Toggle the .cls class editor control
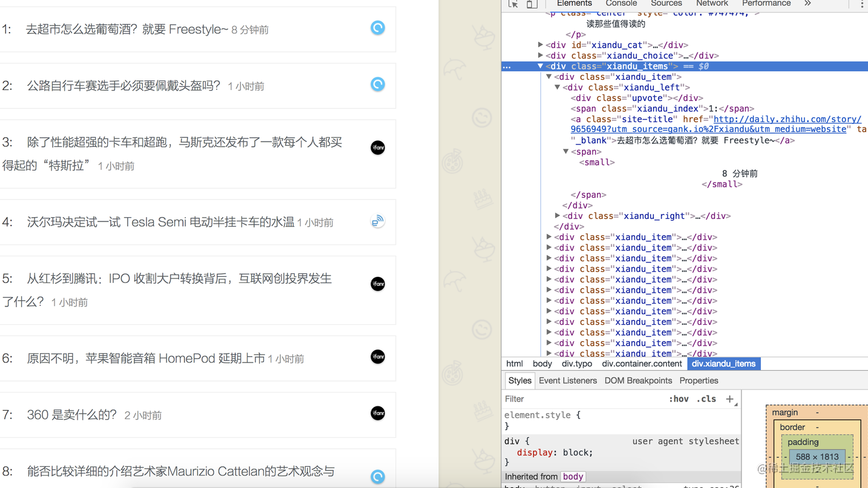The image size is (868, 488). coord(706,399)
